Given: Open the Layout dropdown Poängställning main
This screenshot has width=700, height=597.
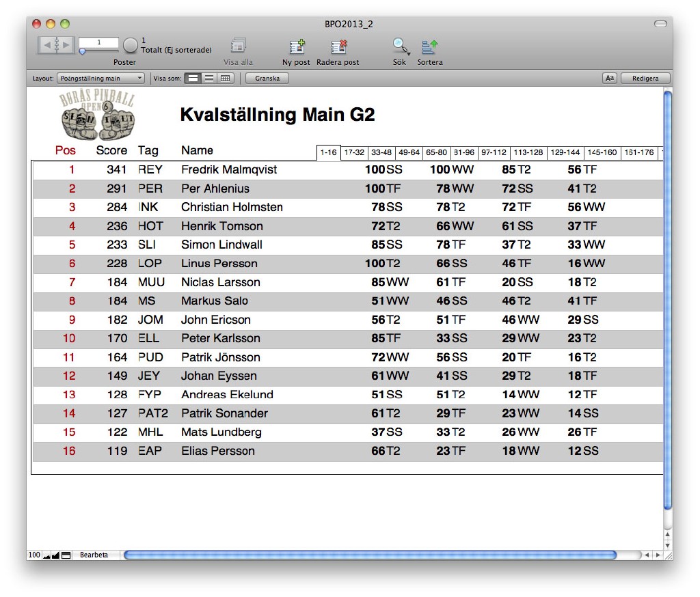Looking at the screenshot, I should tap(100, 78).
